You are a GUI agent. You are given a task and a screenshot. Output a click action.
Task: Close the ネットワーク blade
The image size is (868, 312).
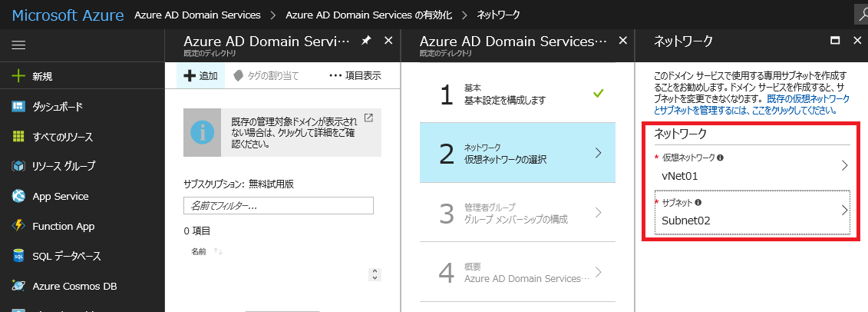[x=857, y=41]
